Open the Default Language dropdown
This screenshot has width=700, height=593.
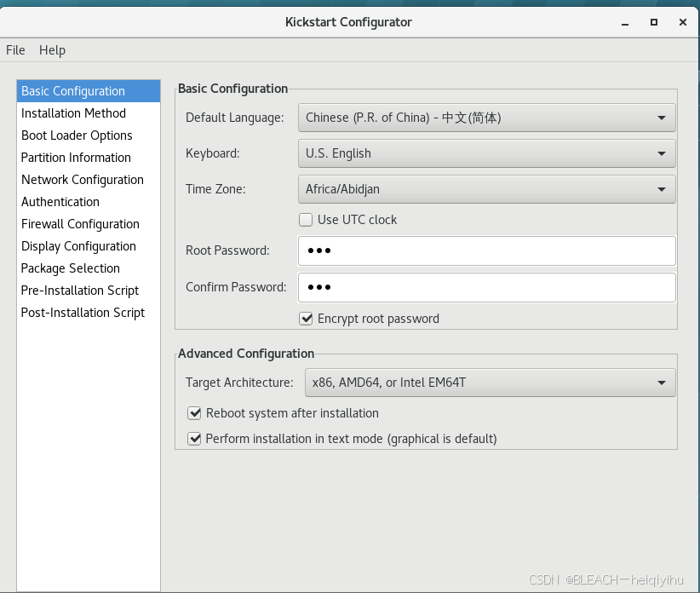[x=486, y=118]
